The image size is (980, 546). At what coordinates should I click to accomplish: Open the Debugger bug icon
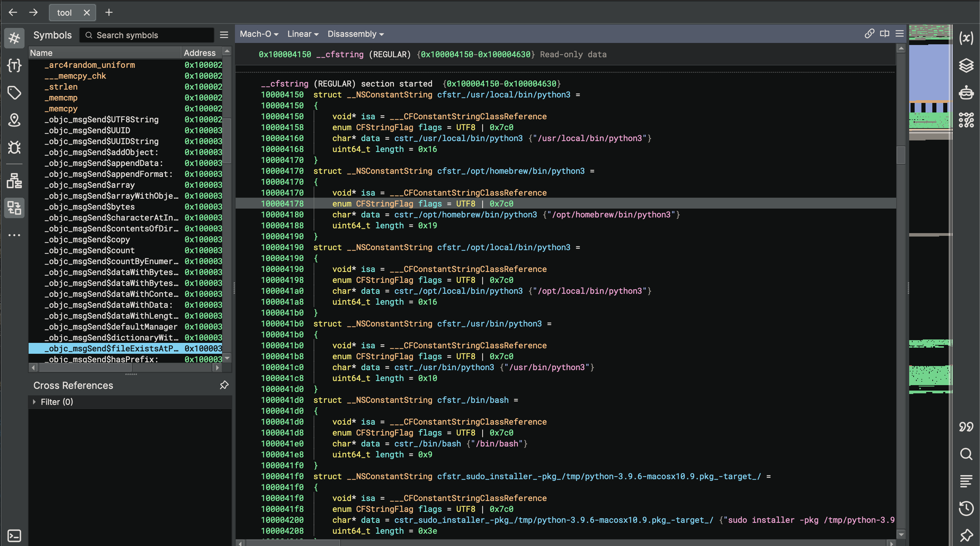click(x=14, y=147)
